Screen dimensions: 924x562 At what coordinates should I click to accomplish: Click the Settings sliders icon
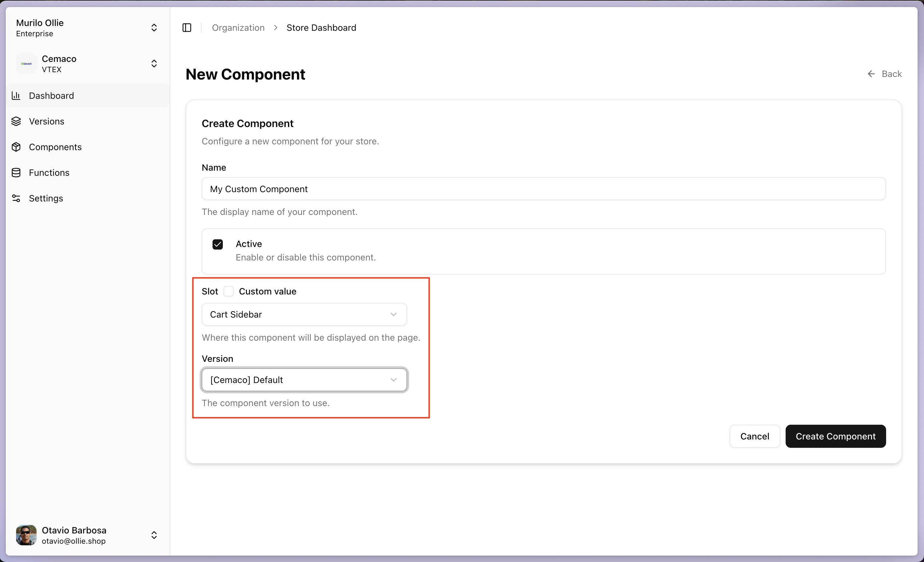[16, 198]
